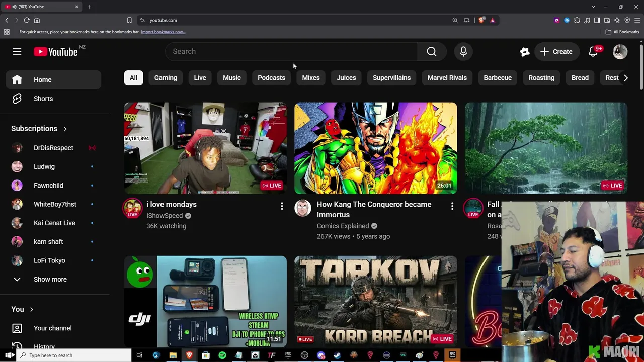Bookmark this page with the bookmark icon
The height and width of the screenshot is (362, 644).
click(129, 20)
